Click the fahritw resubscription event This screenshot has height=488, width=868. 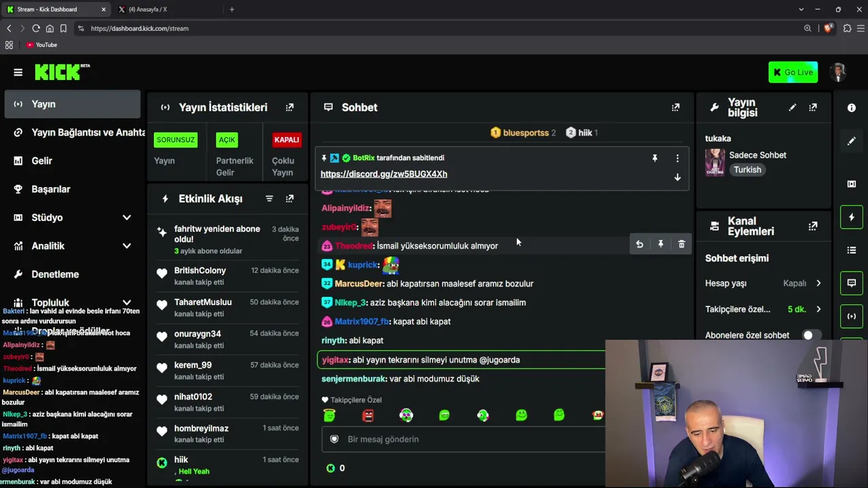coord(227,239)
